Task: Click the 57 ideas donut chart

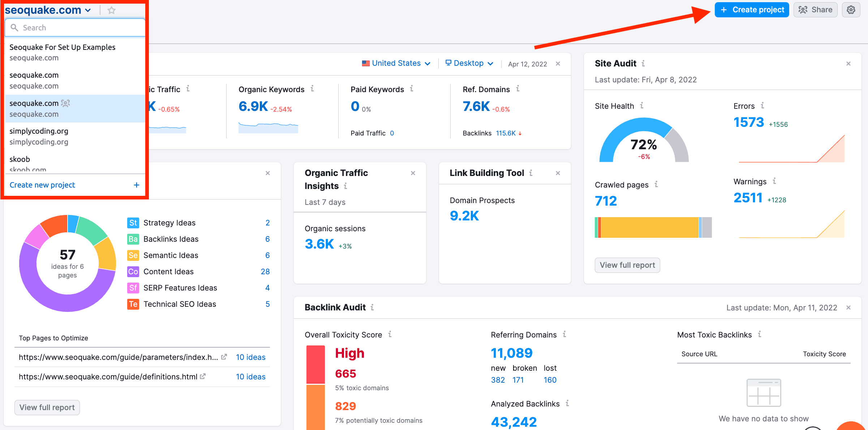Action: click(68, 263)
